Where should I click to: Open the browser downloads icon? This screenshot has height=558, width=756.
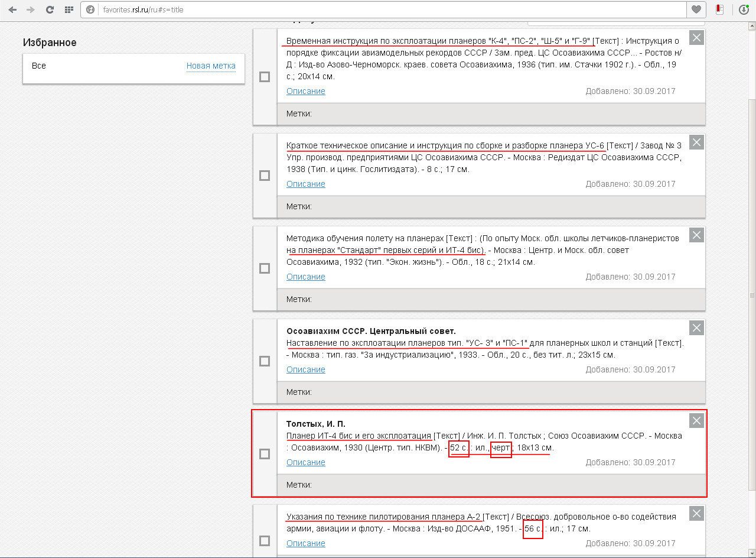(x=744, y=9)
